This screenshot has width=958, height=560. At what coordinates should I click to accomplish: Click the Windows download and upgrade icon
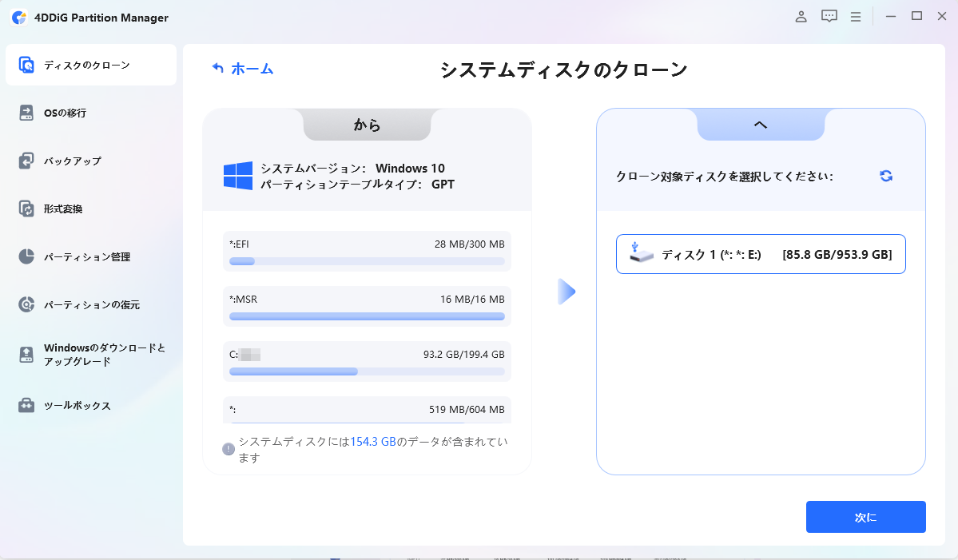pyautogui.click(x=27, y=355)
